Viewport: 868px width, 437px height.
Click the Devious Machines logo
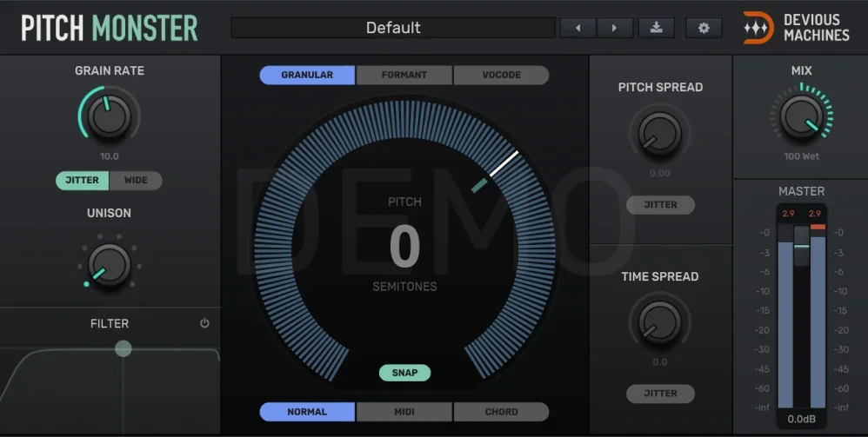pos(797,28)
